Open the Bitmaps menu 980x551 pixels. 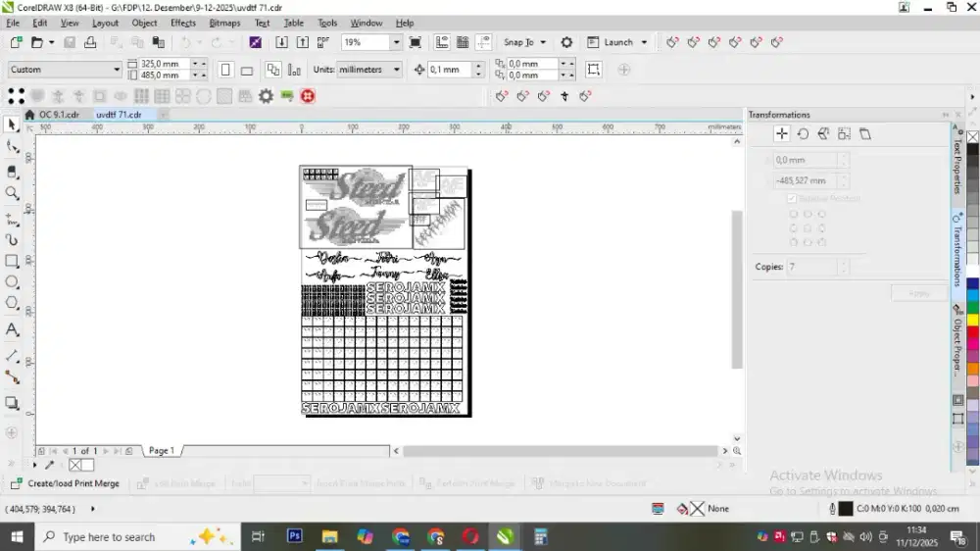tap(224, 23)
